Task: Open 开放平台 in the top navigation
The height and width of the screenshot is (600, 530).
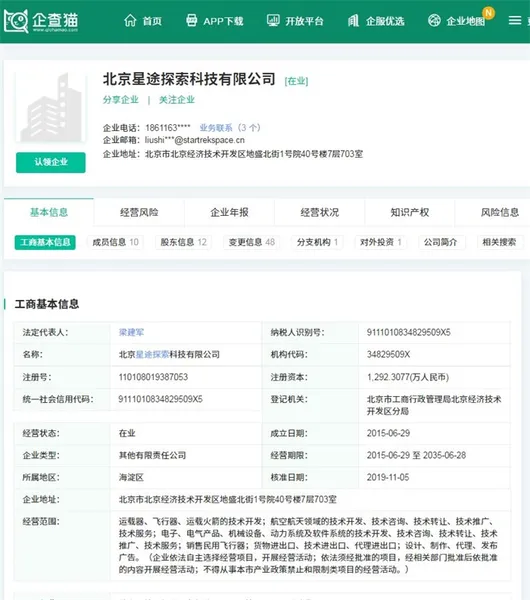Action: click(304, 21)
